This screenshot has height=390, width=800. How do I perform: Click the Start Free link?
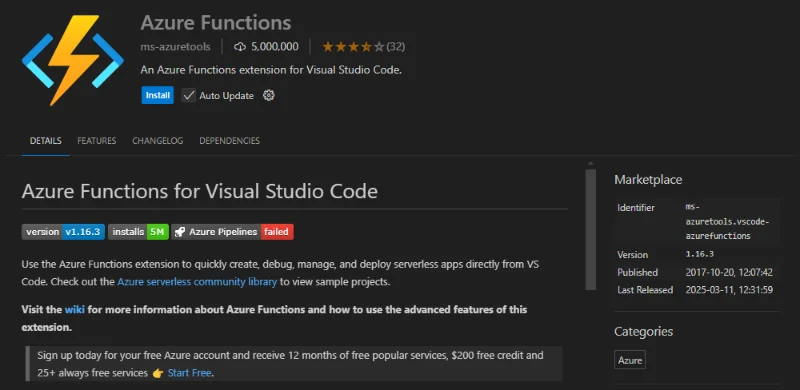(x=189, y=373)
